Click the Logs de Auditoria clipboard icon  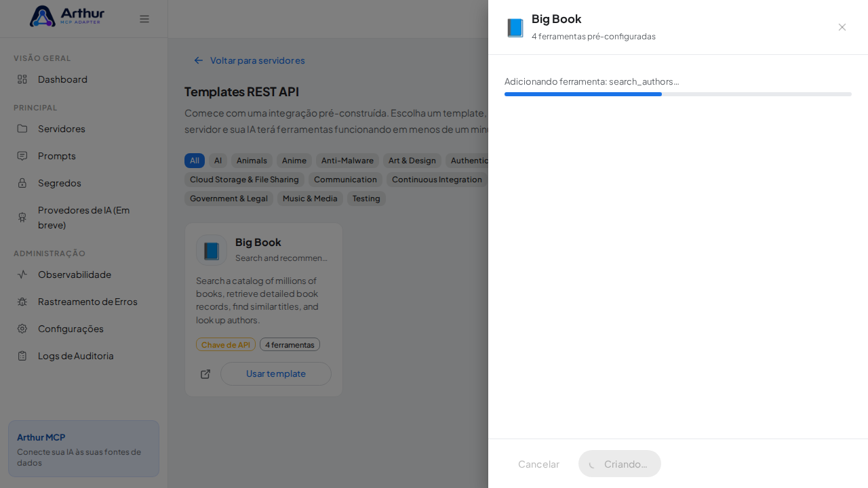pos(22,356)
